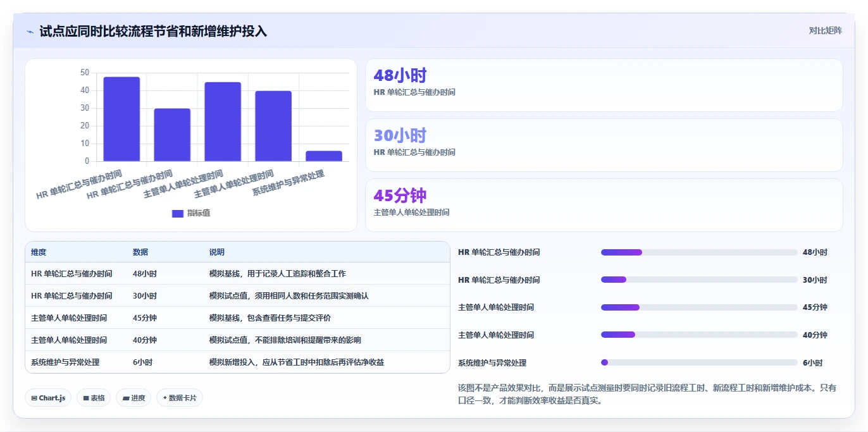Select the 表格 chip
The height and width of the screenshot is (432, 868).
click(94, 398)
